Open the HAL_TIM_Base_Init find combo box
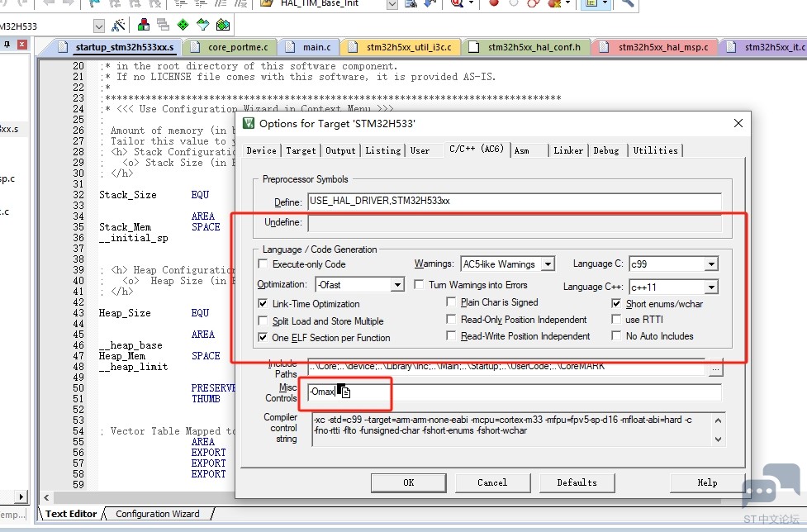 tap(392, 4)
